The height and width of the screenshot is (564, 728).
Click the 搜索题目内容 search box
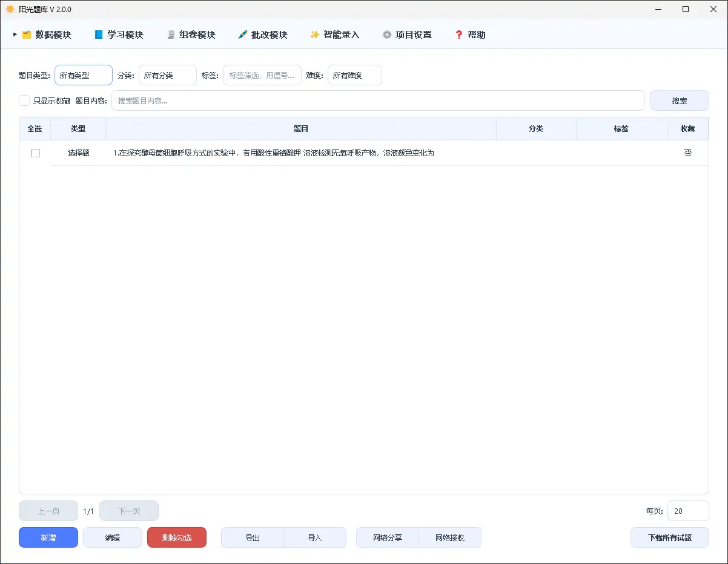tap(378, 100)
